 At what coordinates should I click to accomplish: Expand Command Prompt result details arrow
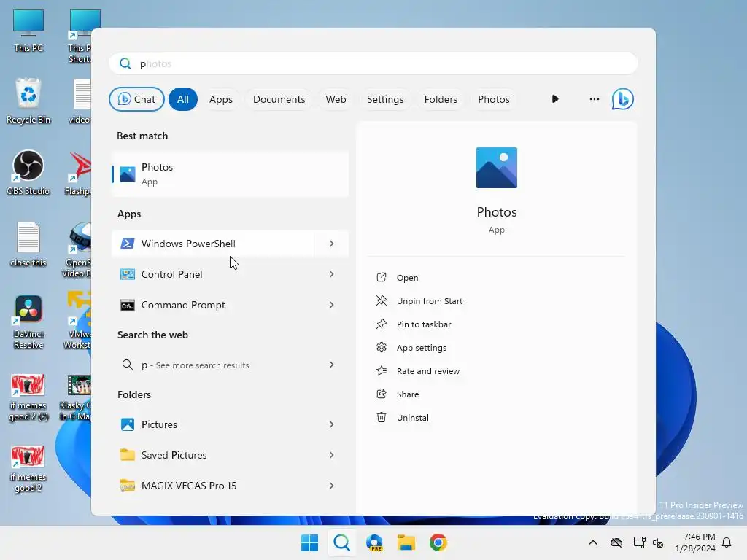click(332, 305)
